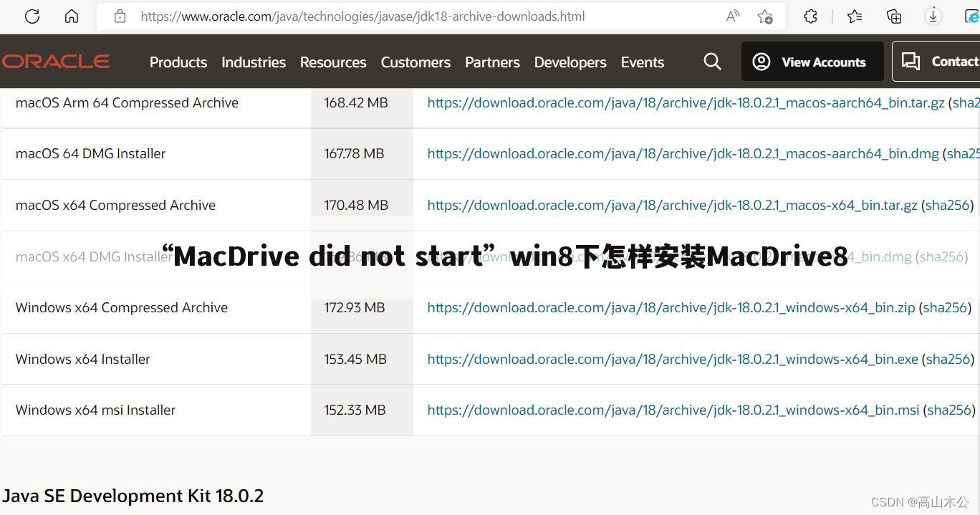Open sha256 link for windows-x64 msi
980x515 pixels.
tap(949, 410)
